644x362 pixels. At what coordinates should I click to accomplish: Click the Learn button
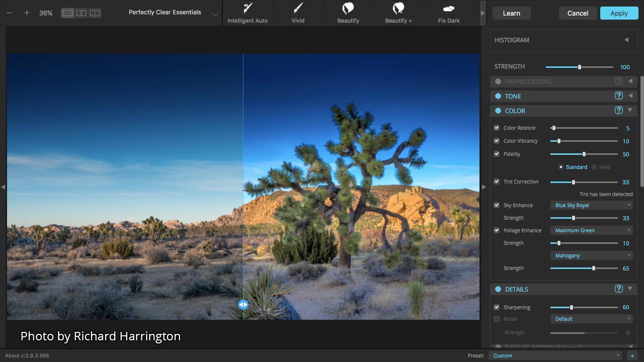(511, 13)
